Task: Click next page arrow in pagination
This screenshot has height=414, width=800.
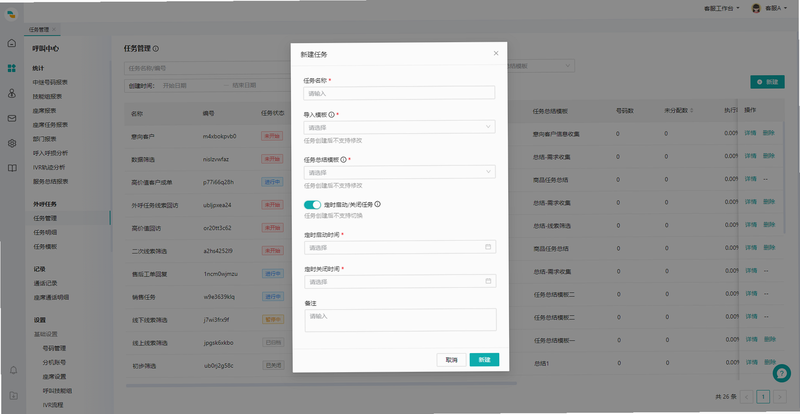Action: click(x=780, y=397)
